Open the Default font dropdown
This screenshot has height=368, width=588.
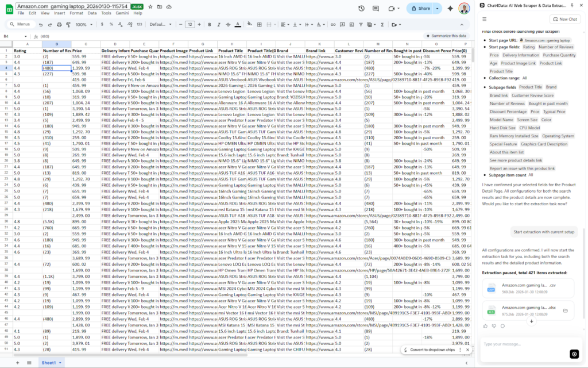(161, 24)
